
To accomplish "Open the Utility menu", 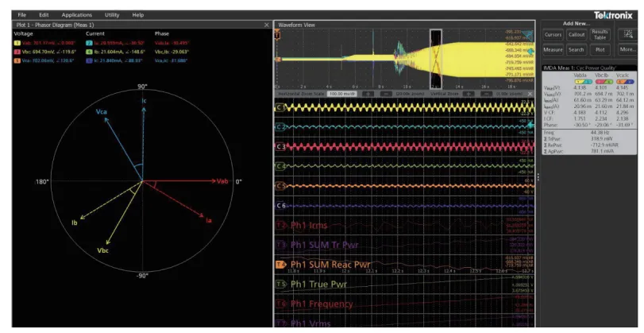I will (x=112, y=15).
